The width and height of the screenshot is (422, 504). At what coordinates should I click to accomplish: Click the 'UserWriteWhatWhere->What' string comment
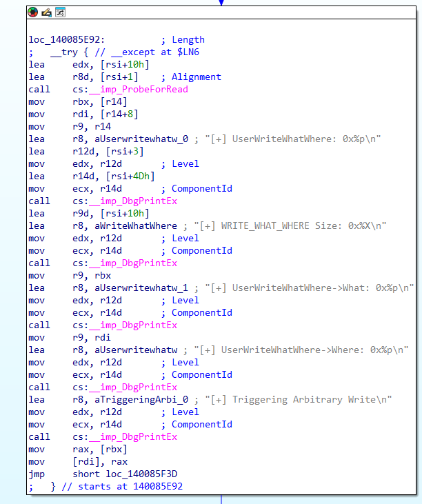coord(310,288)
